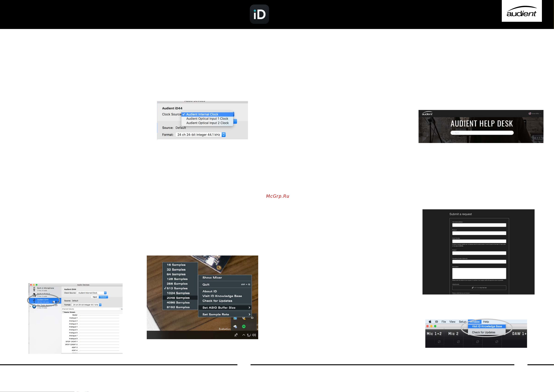Click the Mic 1+2 channel label

point(434,334)
